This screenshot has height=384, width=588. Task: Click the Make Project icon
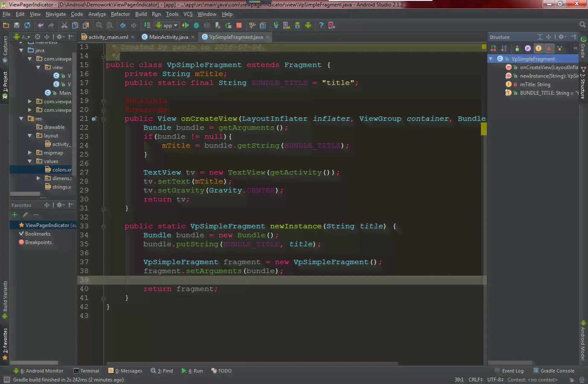(x=147, y=26)
